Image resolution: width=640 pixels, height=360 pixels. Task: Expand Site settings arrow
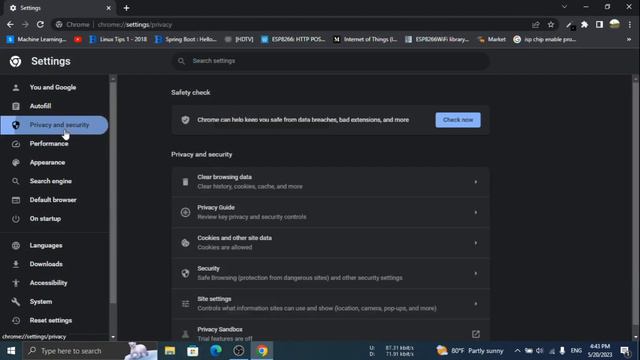[x=476, y=304]
